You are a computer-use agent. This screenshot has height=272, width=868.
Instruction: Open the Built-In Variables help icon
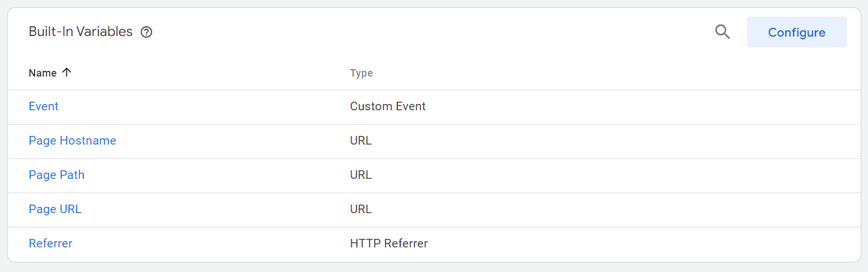click(147, 32)
